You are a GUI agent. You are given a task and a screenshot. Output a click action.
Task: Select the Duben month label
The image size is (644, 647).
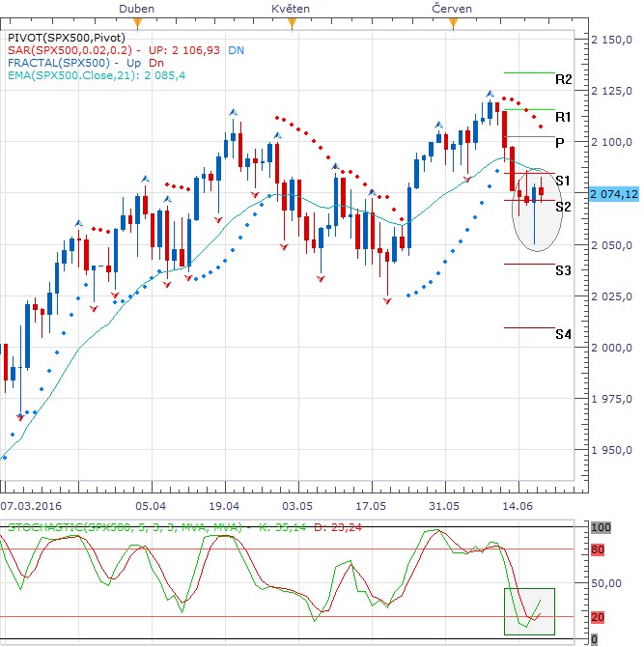136,8
